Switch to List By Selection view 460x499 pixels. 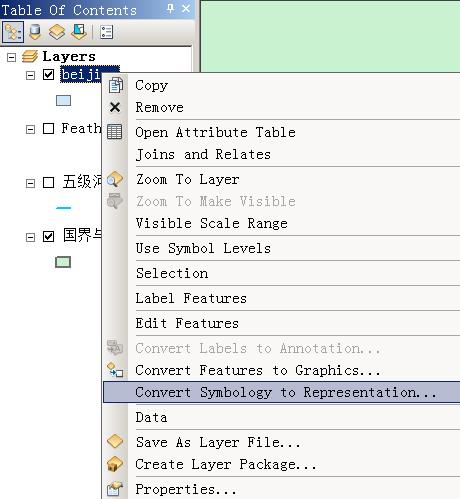pos(79,32)
